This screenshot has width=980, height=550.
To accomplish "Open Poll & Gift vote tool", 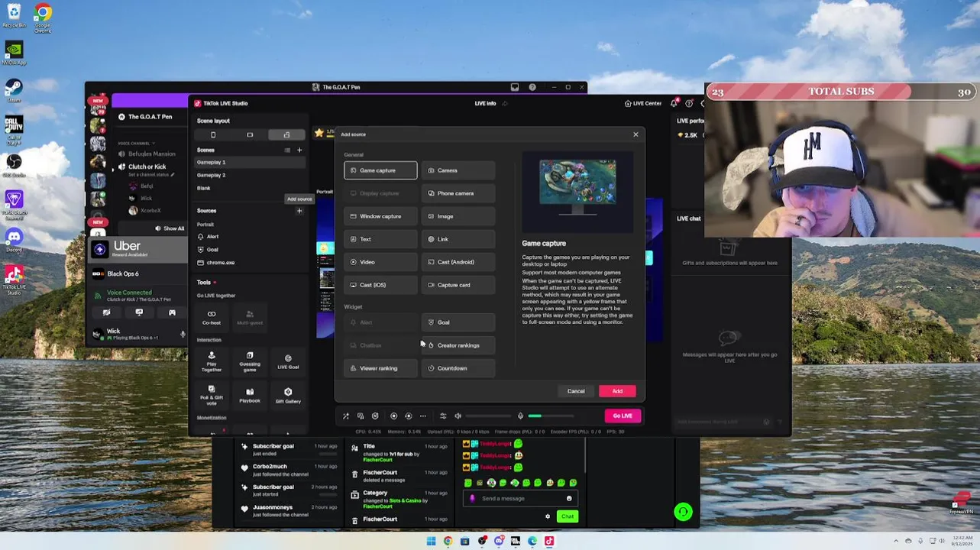I will tap(212, 395).
